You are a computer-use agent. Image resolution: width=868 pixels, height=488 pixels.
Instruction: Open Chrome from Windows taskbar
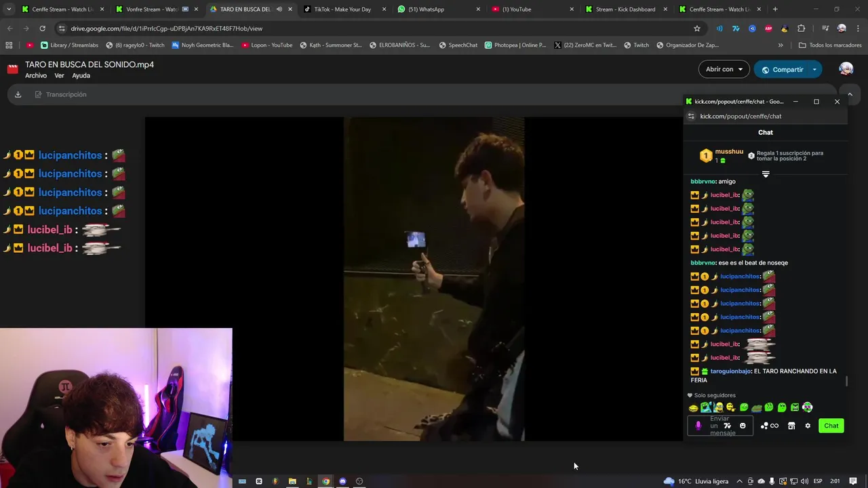pos(325,481)
